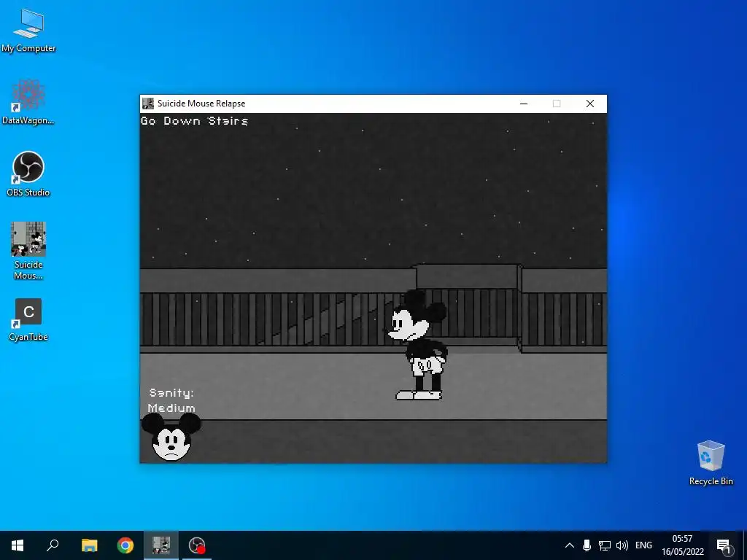The height and width of the screenshot is (560, 747).
Task: Click the 'Sanity:' label in game
Action: [x=171, y=393]
